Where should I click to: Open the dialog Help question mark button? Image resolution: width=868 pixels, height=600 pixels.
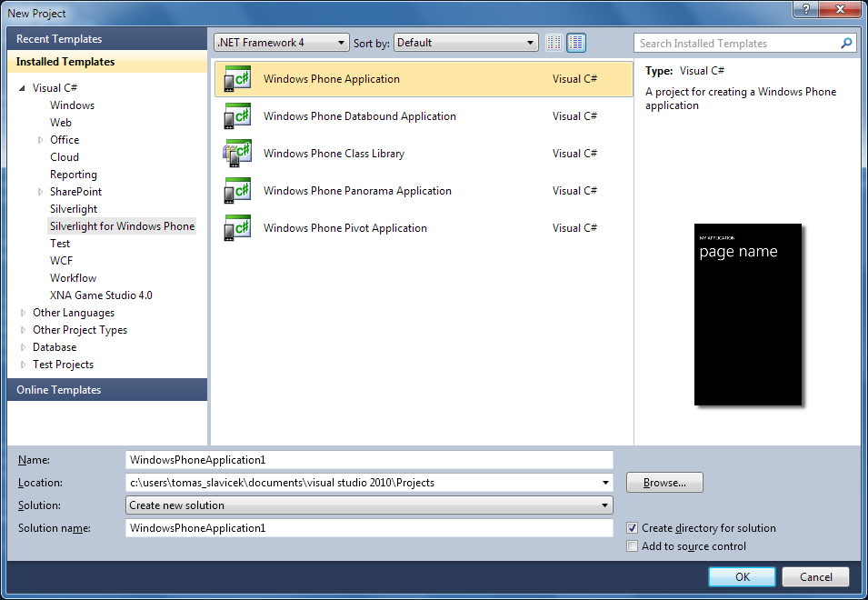click(806, 9)
